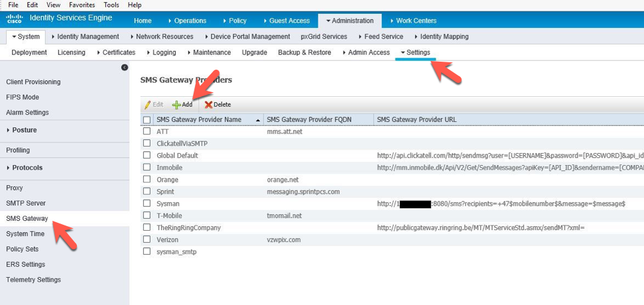Expand the Work Centers menu

tap(413, 21)
